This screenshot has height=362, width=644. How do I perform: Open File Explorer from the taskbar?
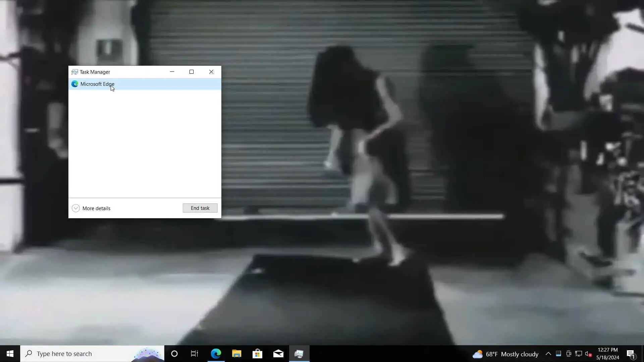pos(237,354)
